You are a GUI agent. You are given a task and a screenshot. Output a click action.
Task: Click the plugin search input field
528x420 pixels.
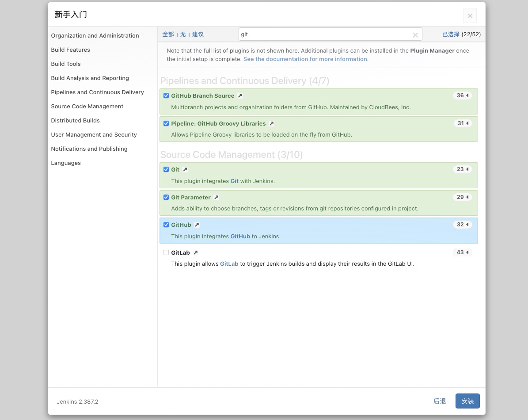coord(325,34)
